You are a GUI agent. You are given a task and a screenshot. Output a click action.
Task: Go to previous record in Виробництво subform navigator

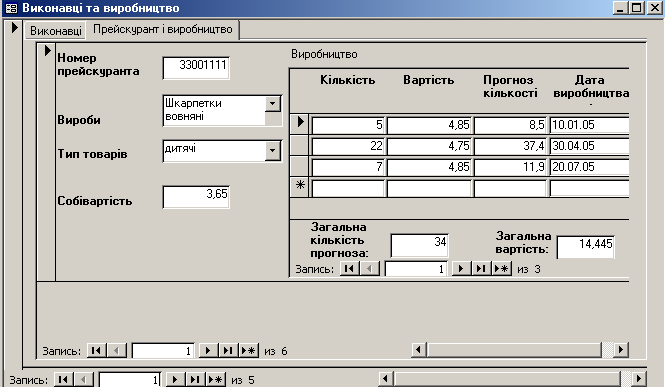click(x=369, y=269)
